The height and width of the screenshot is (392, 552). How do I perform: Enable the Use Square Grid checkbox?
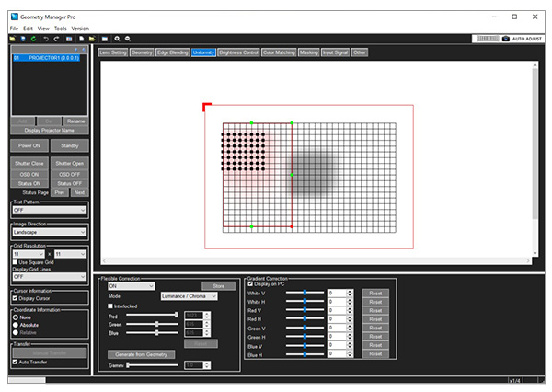[15, 262]
